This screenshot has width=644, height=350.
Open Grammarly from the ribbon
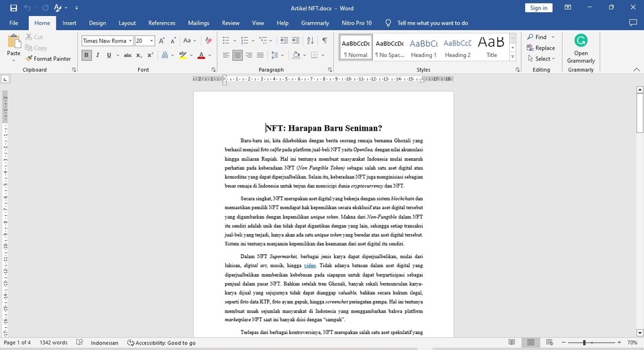[581, 48]
